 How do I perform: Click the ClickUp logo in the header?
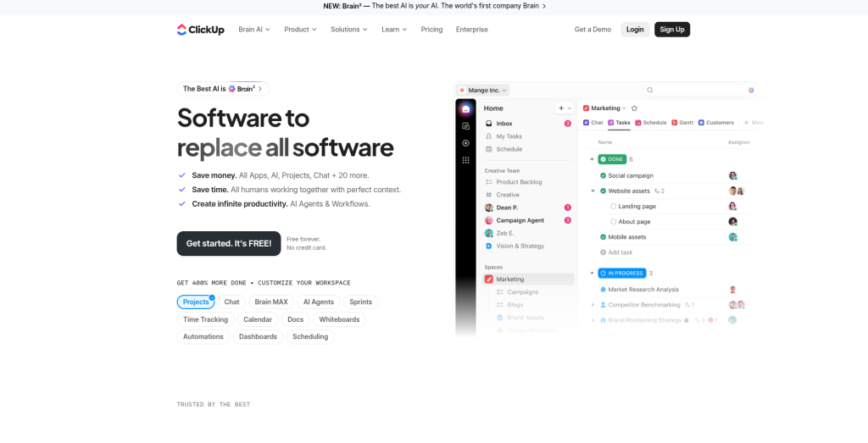click(x=200, y=30)
